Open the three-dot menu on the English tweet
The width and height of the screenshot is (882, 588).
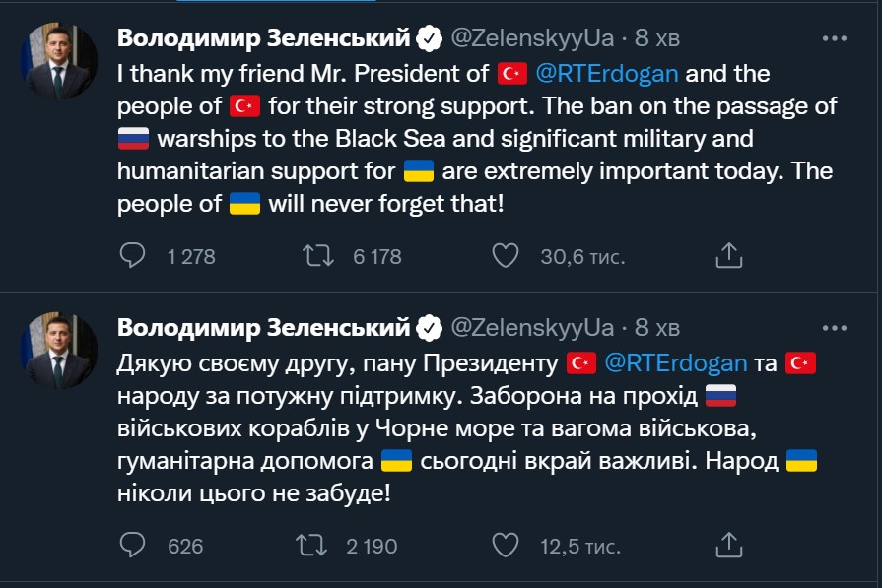click(834, 38)
